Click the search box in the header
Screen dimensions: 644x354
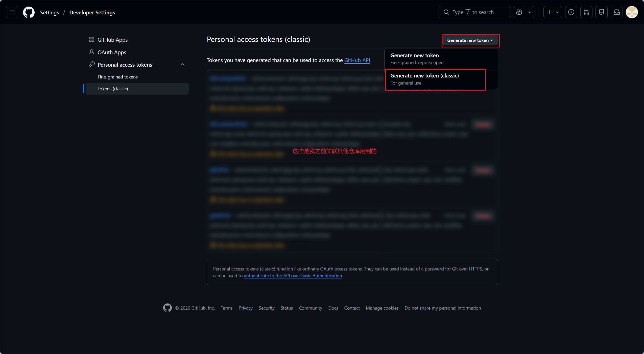pos(474,12)
